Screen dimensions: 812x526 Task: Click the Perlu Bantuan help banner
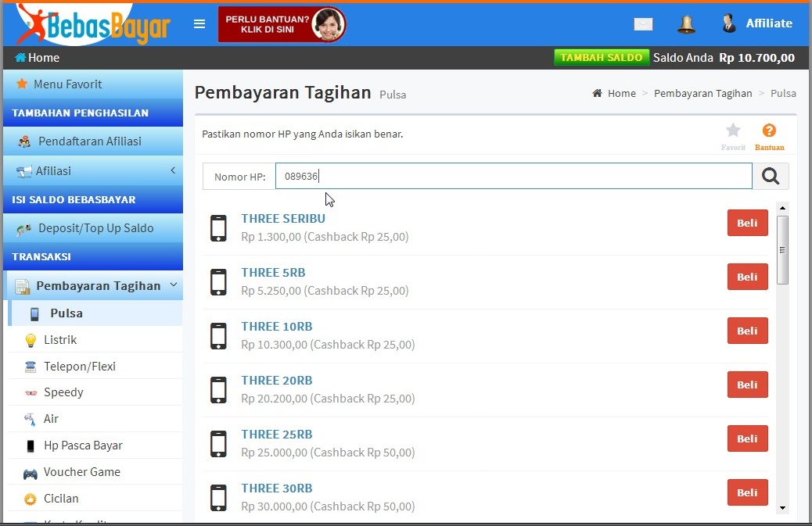282,23
